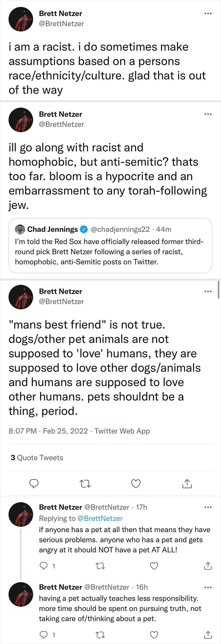
Task: Open the more options menu on the second tweet
Action: [208, 114]
